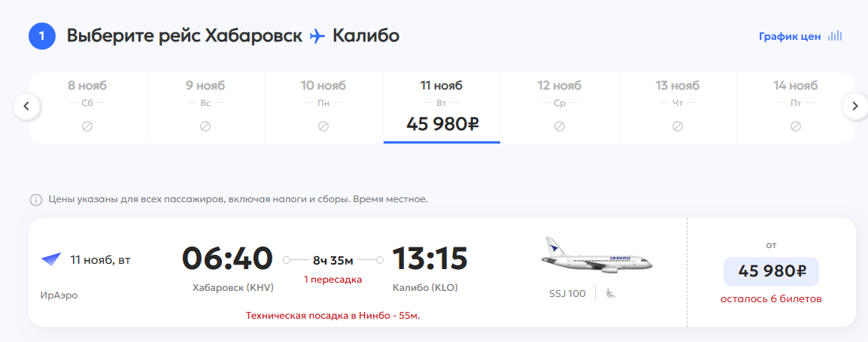The height and width of the screenshot is (342, 868).
Task: Click the seat icon next to SSJ 100
Action: tap(611, 293)
